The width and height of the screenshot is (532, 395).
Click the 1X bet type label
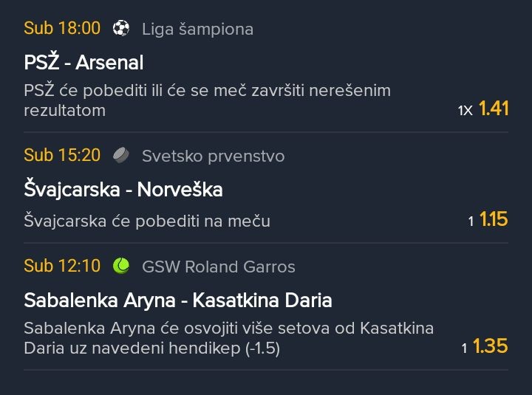[465, 110]
